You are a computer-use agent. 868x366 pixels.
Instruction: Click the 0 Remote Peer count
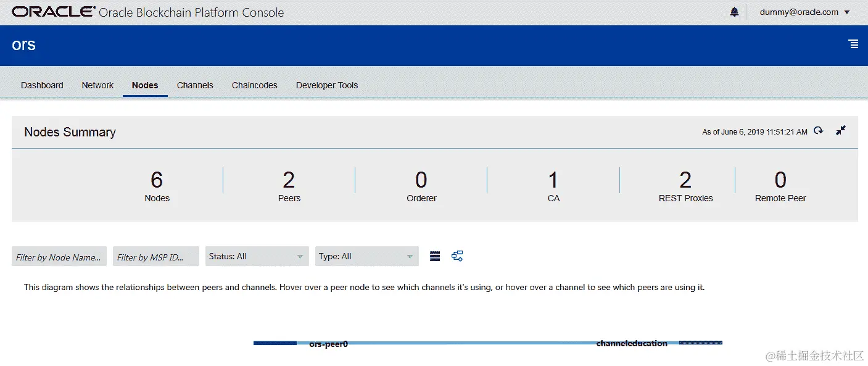780,186
